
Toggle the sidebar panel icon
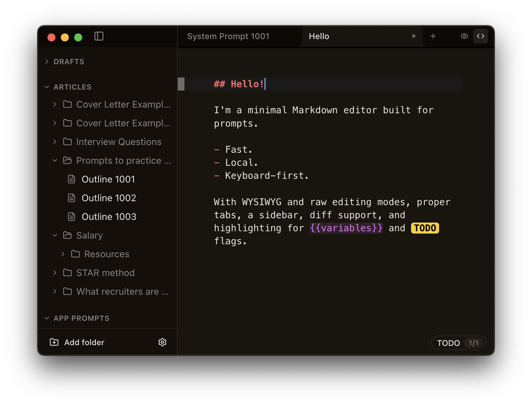pos(99,36)
